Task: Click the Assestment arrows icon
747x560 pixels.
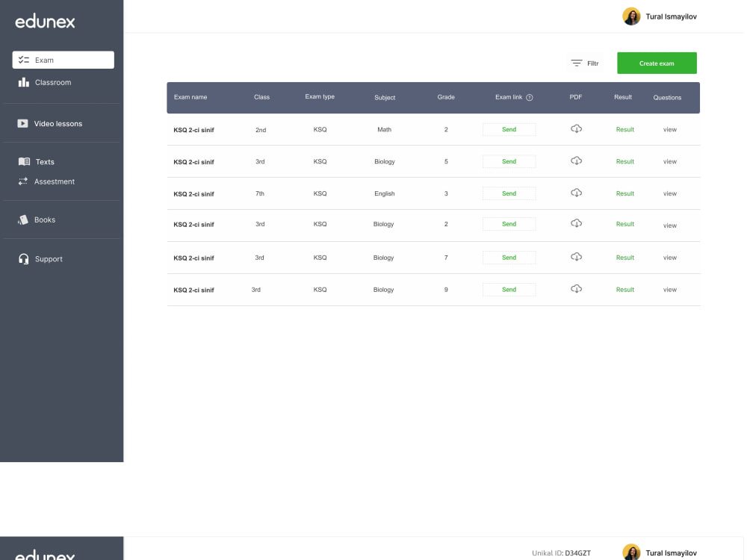Action: tap(23, 181)
